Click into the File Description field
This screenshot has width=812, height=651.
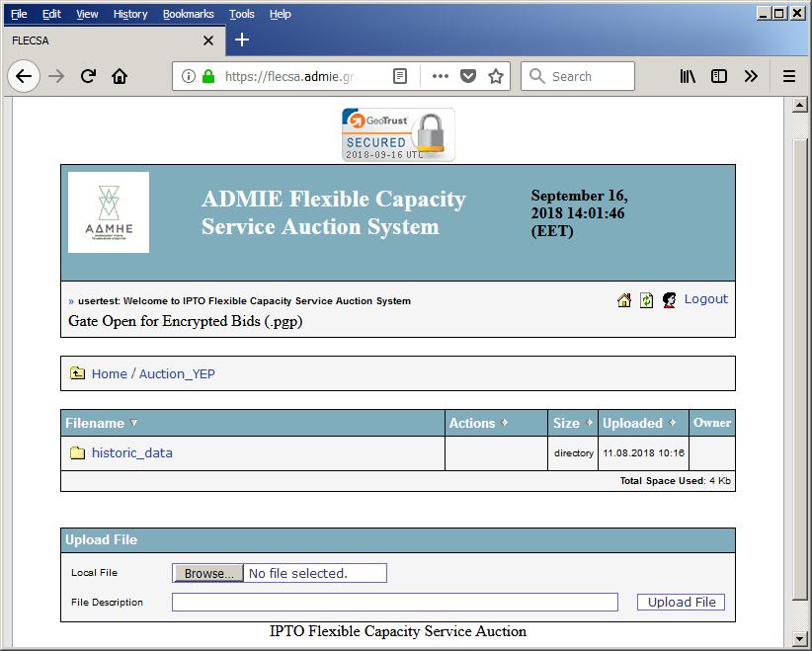coord(395,603)
